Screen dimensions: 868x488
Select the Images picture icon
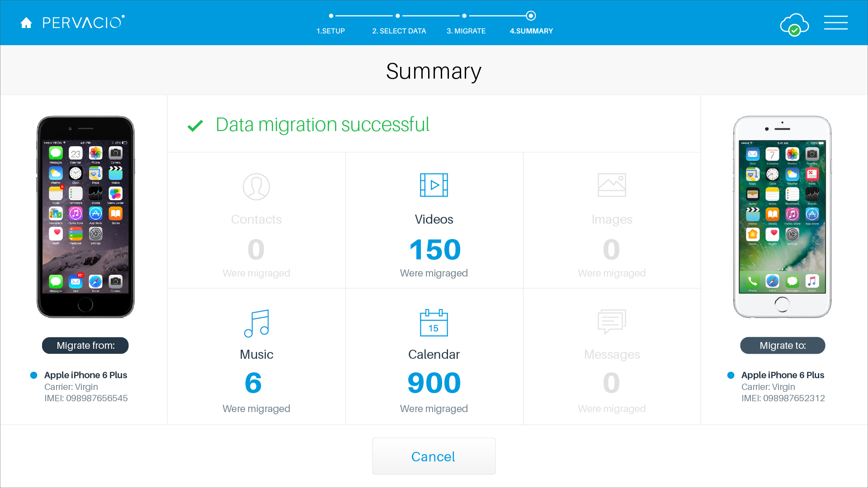click(x=612, y=185)
